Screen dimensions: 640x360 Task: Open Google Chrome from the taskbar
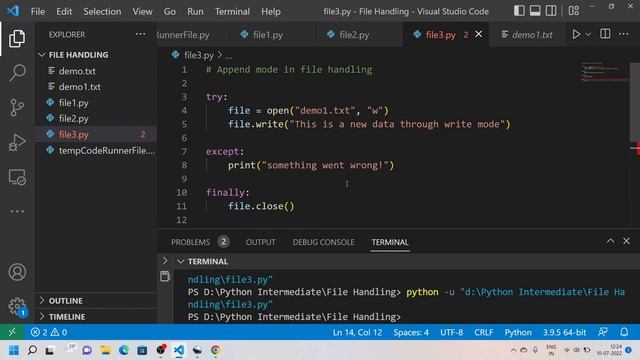point(216,350)
